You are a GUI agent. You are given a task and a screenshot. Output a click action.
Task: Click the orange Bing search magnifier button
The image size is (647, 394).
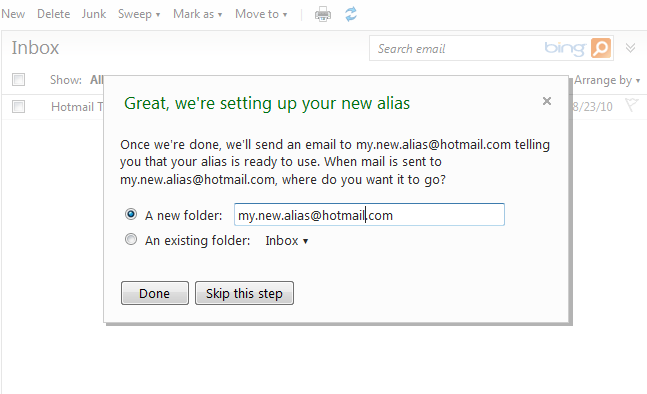[601, 48]
